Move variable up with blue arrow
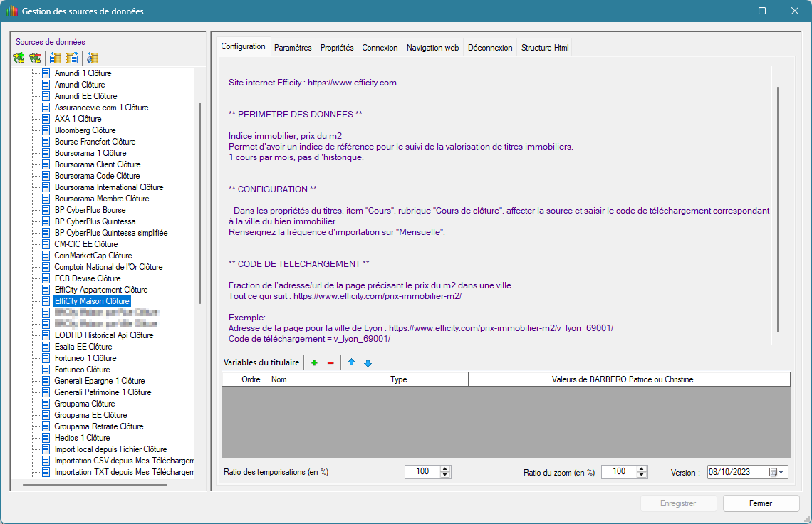 [x=351, y=363]
